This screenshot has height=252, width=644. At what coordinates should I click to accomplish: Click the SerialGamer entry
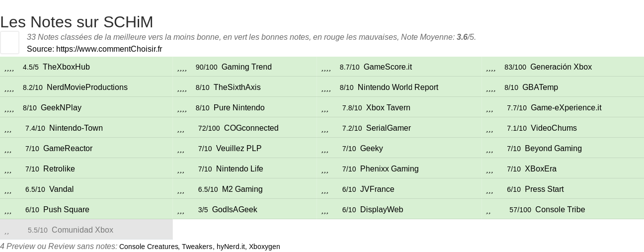(x=389, y=128)
